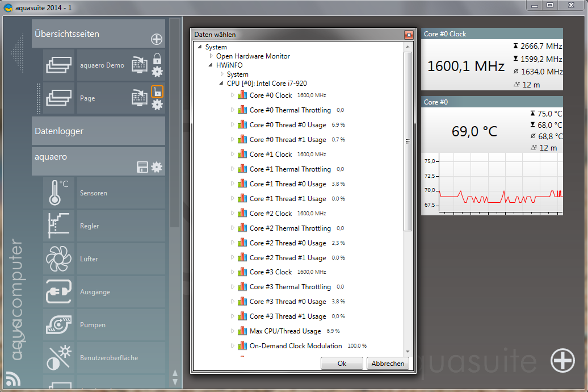Open Benutzeroberfläche brightness icon
This screenshot has height=392, width=588.
(x=58, y=357)
